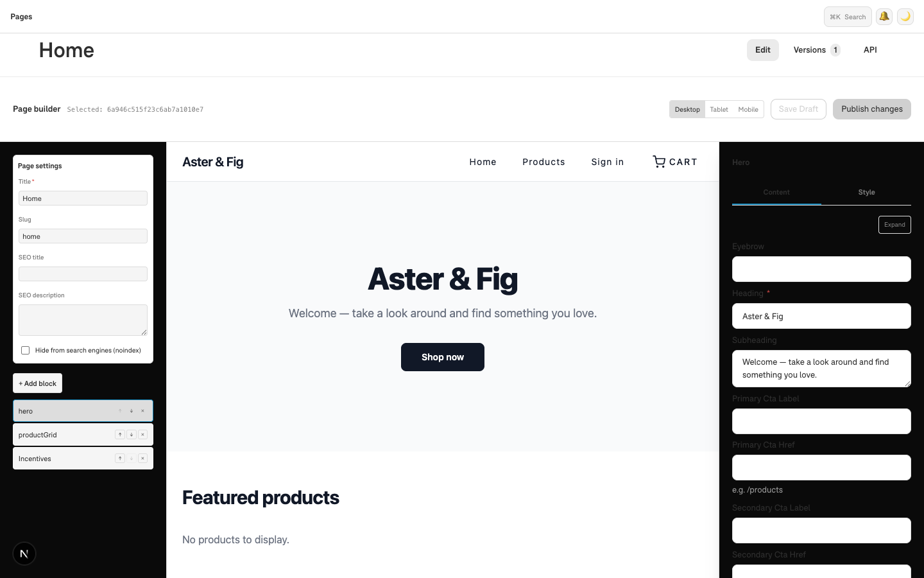Click the large Aster & Fig hero heading

[443, 279]
